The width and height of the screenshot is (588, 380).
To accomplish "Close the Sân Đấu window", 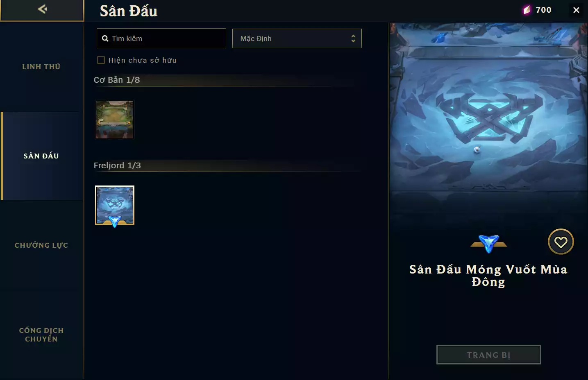I will pyautogui.click(x=576, y=10).
